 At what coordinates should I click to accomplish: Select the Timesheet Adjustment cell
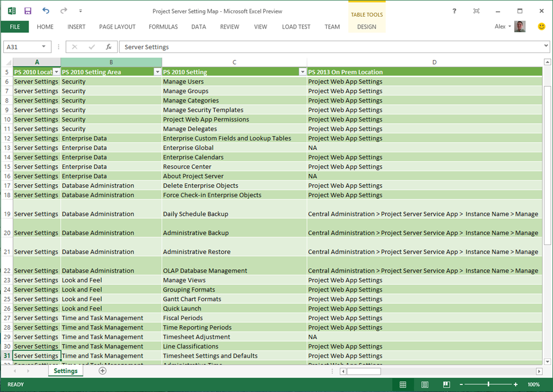(234, 337)
